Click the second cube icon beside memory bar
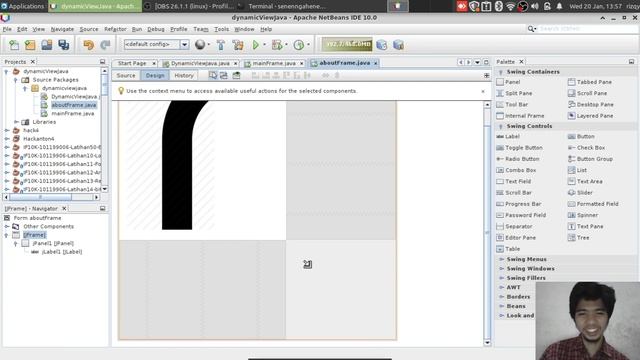 coord(398,45)
